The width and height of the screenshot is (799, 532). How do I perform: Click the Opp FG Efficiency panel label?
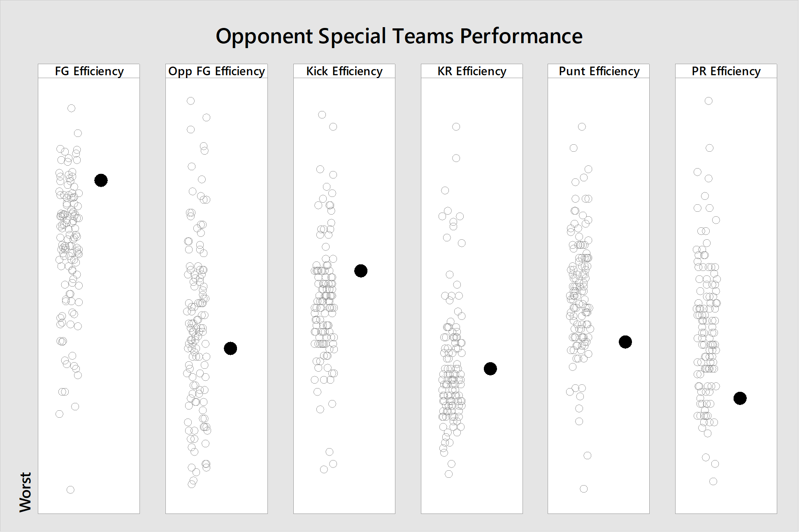point(216,71)
